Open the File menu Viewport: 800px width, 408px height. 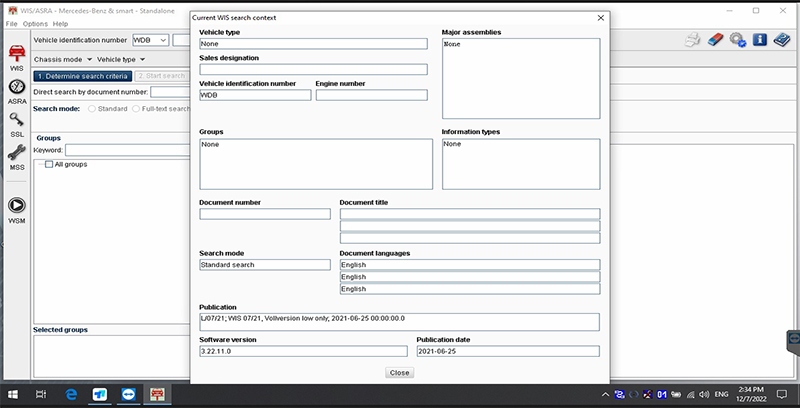coord(11,24)
